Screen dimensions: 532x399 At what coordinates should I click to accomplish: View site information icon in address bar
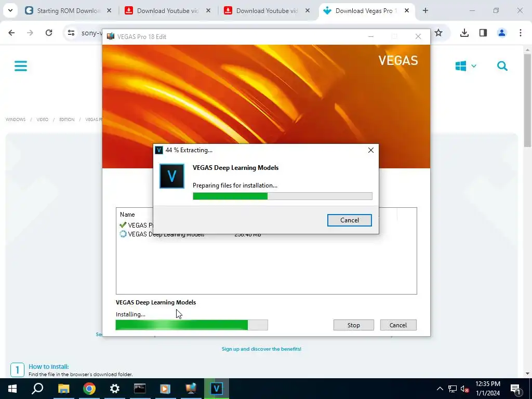[71, 33]
